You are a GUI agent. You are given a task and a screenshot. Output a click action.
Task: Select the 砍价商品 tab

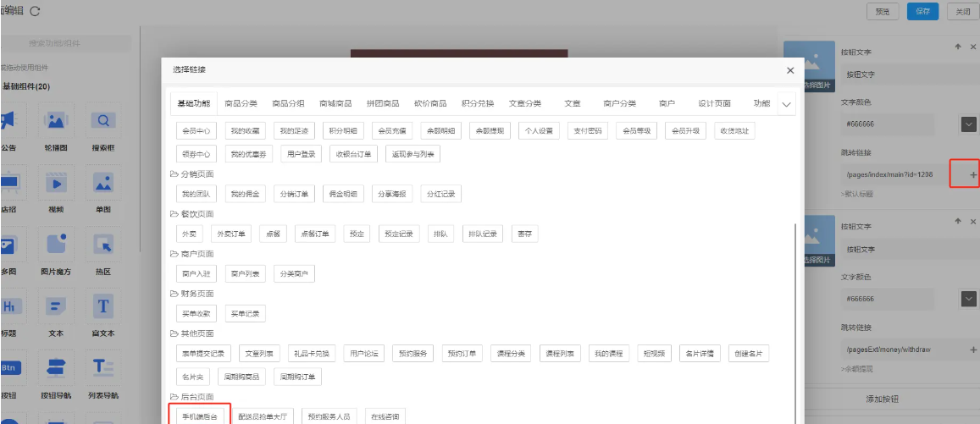coord(430,103)
